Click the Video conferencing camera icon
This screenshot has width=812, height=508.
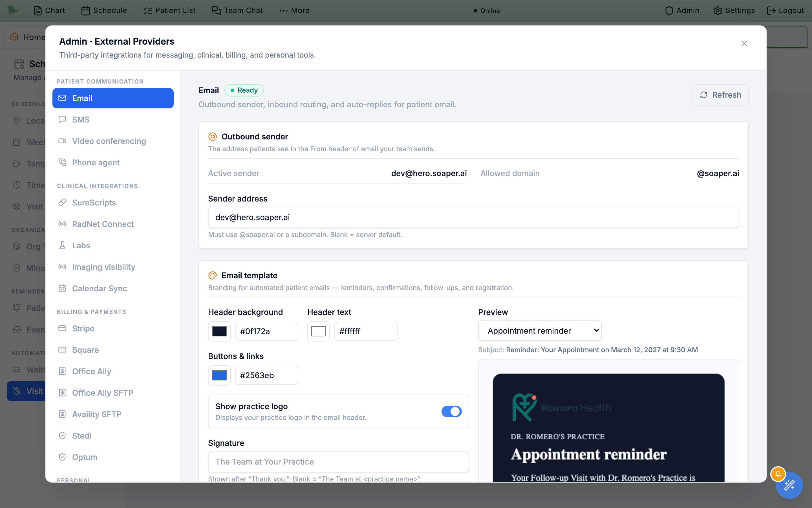click(62, 141)
